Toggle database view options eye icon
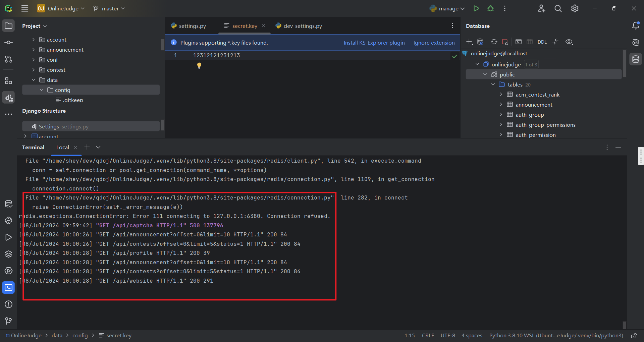 coord(569,42)
